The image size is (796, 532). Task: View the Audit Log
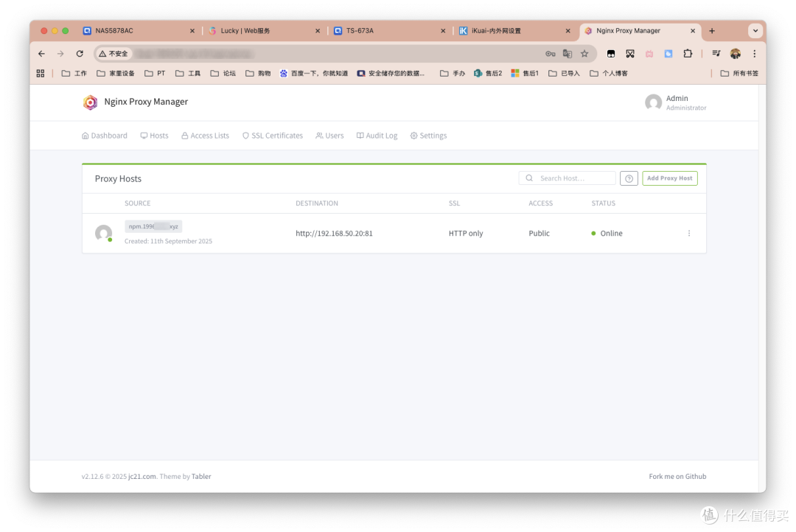click(377, 136)
